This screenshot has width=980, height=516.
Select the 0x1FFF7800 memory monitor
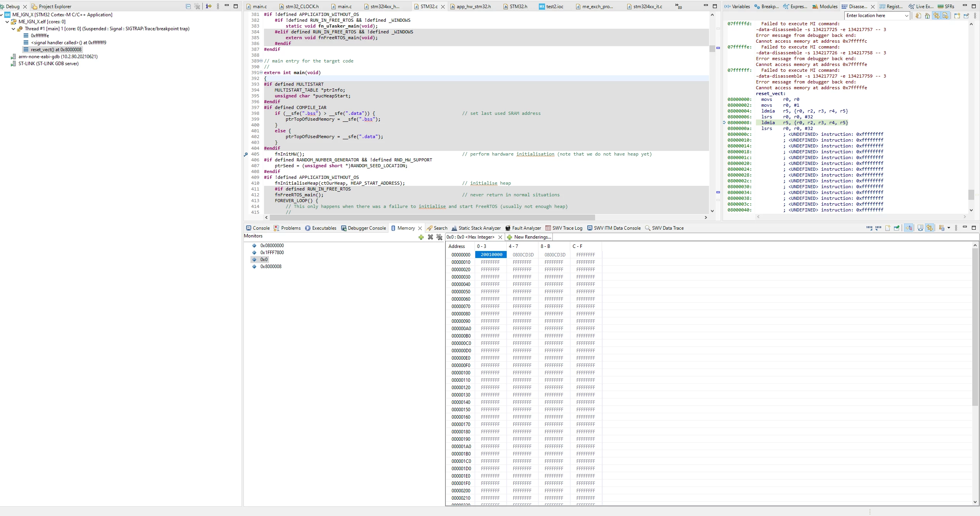272,253
